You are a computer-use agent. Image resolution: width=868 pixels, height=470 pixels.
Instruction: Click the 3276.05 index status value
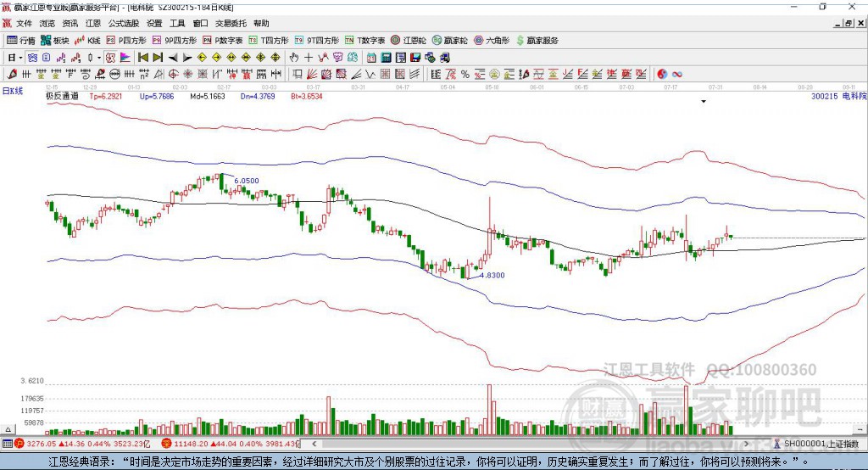point(41,444)
